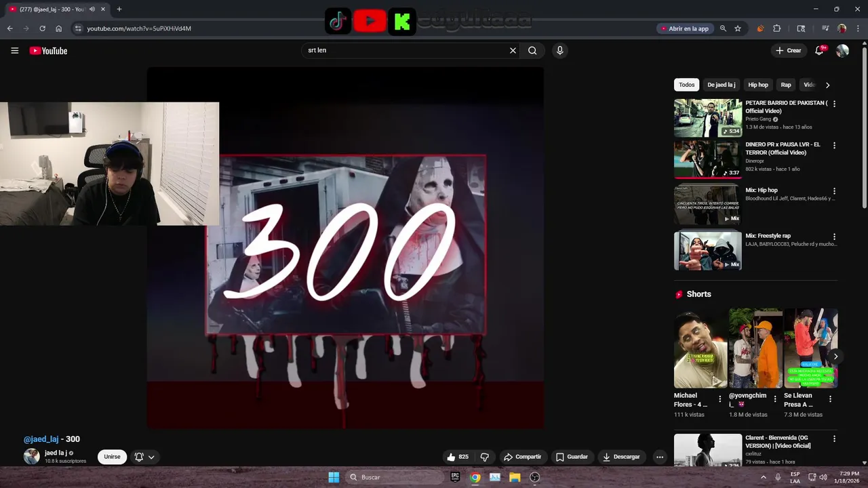The height and width of the screenshot is (488, 868).
Task: Open options for DINERO PR video
Action: click(x=834, y=145)
